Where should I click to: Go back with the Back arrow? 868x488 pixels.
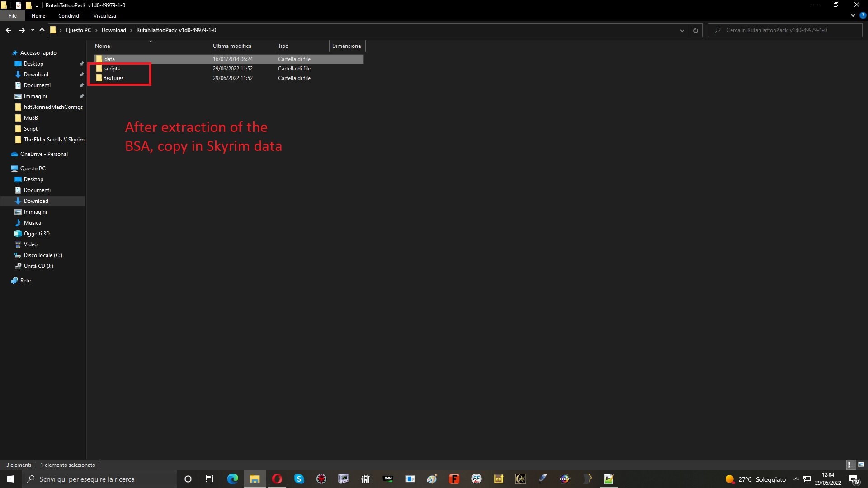8,30
